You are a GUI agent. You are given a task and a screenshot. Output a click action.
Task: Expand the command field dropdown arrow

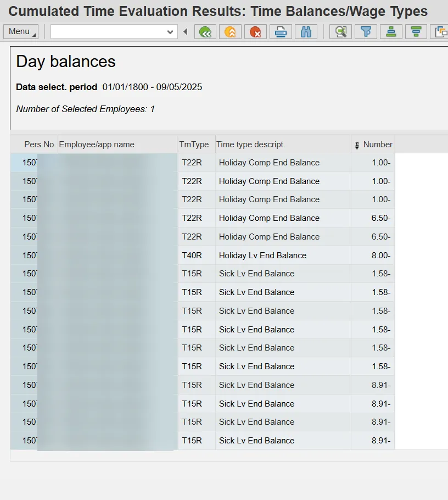(x=170, y=32)
